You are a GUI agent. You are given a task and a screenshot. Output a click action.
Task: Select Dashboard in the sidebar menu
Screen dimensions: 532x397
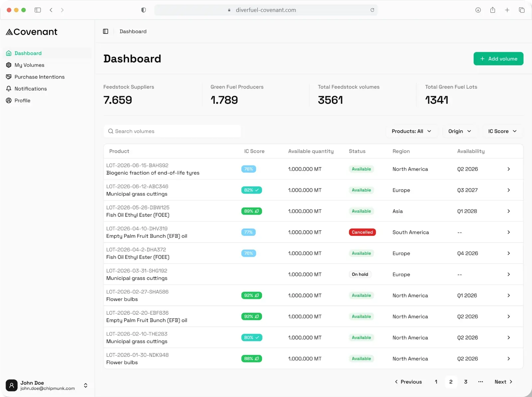(x=48, y=53)
